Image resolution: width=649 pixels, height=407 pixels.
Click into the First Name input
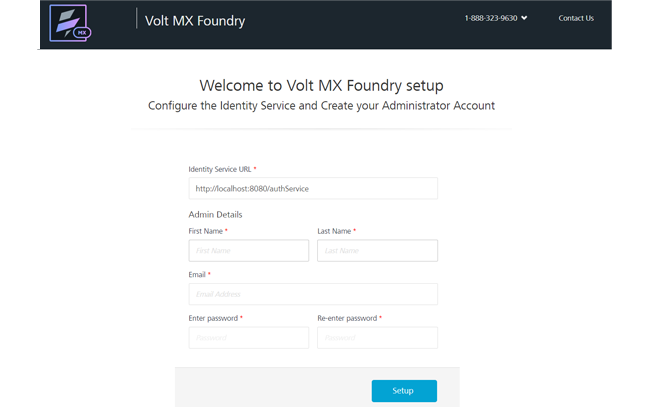[x=249, y=251]
